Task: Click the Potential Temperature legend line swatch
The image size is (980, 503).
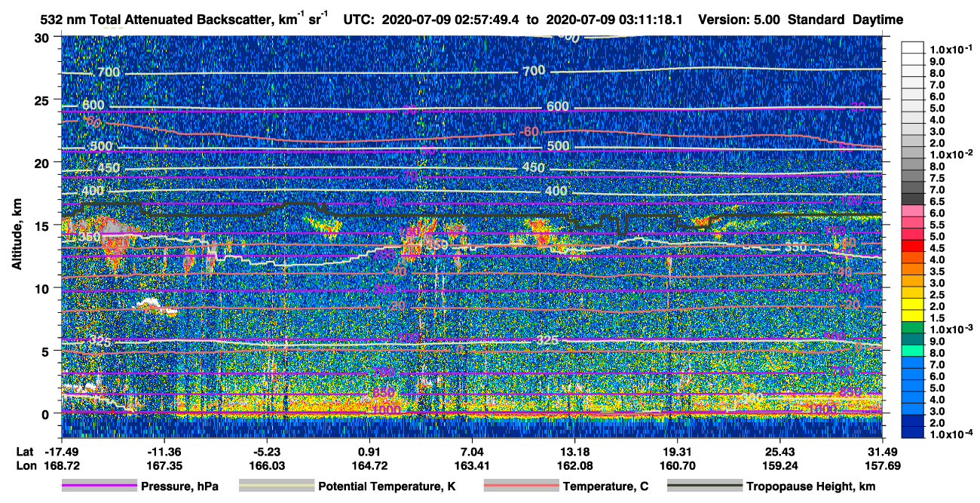Action: [x=276, y=486]
